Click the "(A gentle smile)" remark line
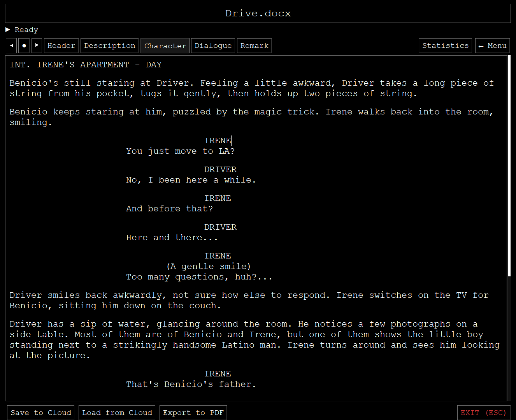Screen dimensions: 516x420 pos(209,266)
